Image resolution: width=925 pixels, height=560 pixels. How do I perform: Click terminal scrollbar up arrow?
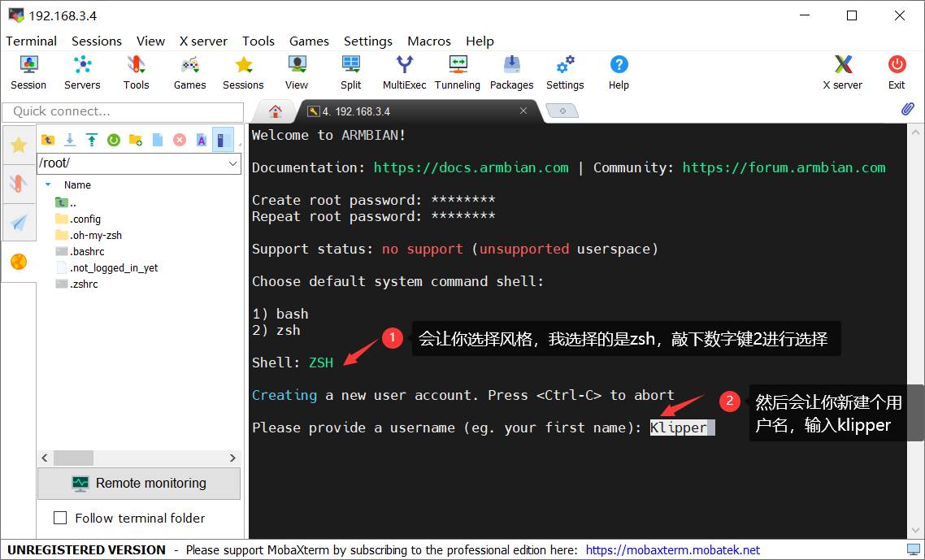916,132
